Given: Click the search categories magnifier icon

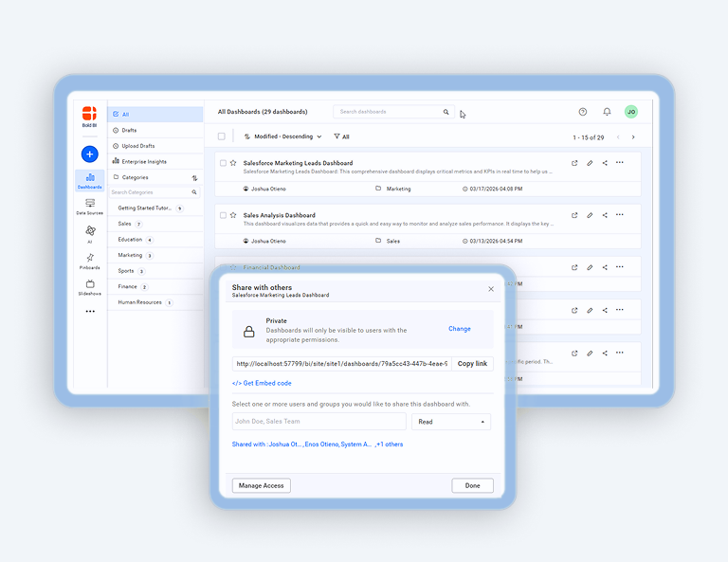Looking at the screenshot, I should pyautogui.click(x=194, y=192).
